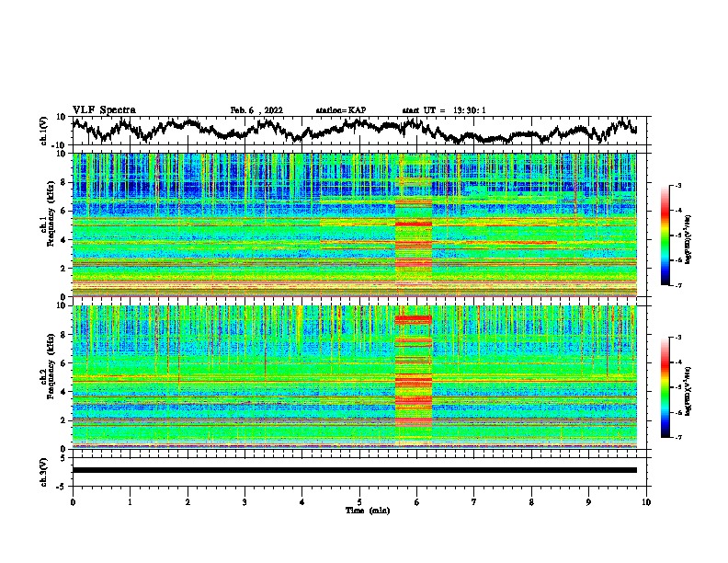728x563 pixels.
Task: Click the date label 'Feb. 6, 2022'
Action: [256, 110]
